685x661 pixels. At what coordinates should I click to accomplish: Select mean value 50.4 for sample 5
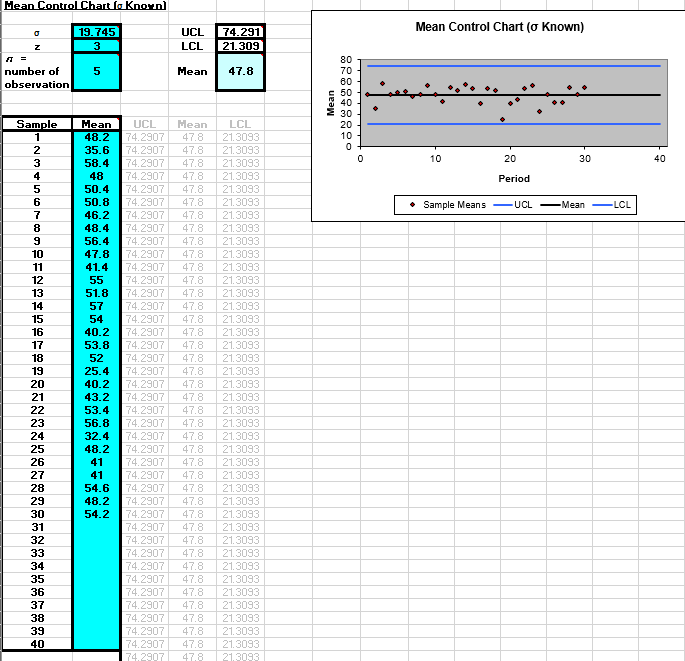click(97, 189)
